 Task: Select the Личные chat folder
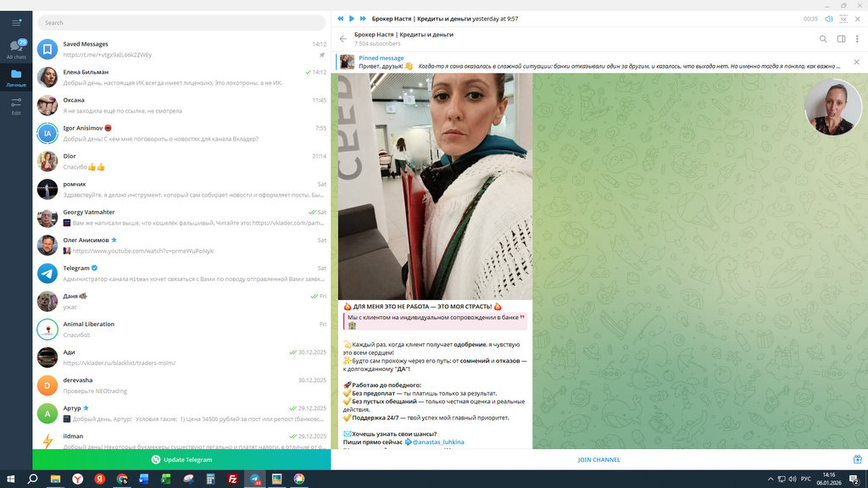click(16, 78)
